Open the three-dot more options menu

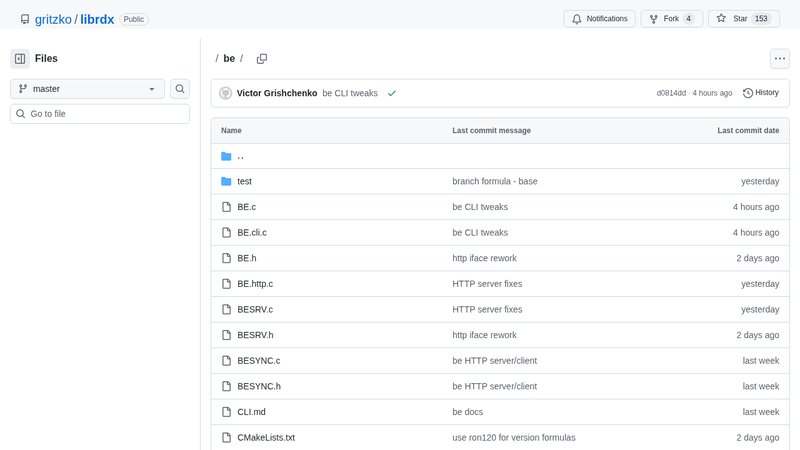[779, 59]
